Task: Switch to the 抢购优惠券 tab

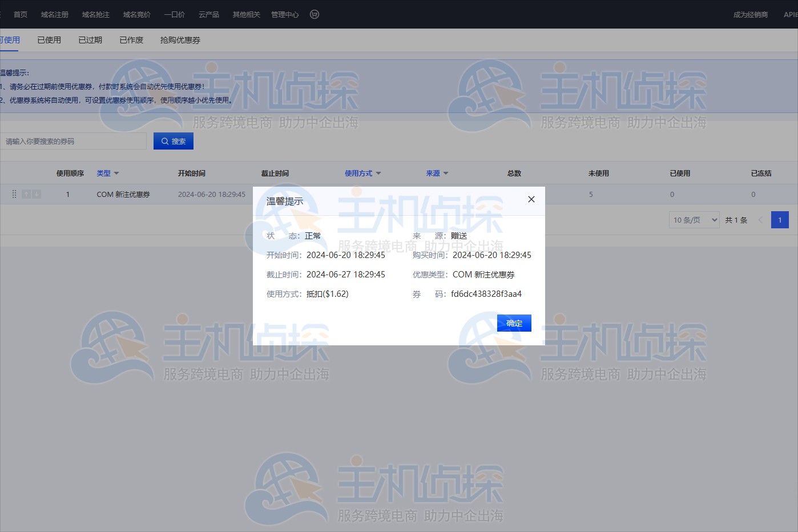Action: pyautogui.click(x=180, y=40)
